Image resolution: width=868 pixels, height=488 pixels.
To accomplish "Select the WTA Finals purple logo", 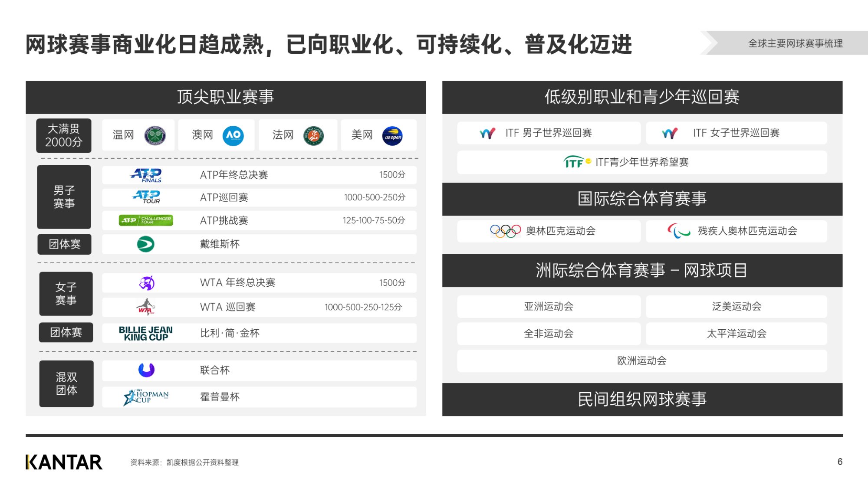I will [x=146, y=282].
